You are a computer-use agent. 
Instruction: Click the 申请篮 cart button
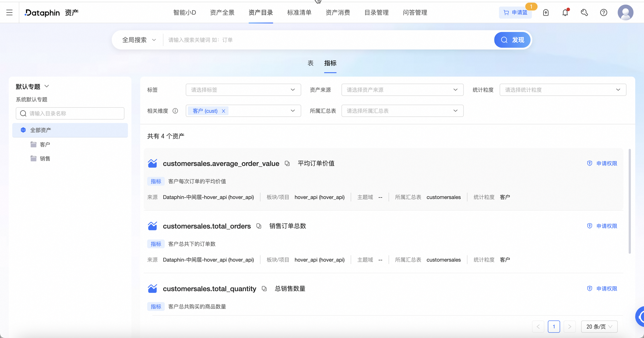point(515,12)
